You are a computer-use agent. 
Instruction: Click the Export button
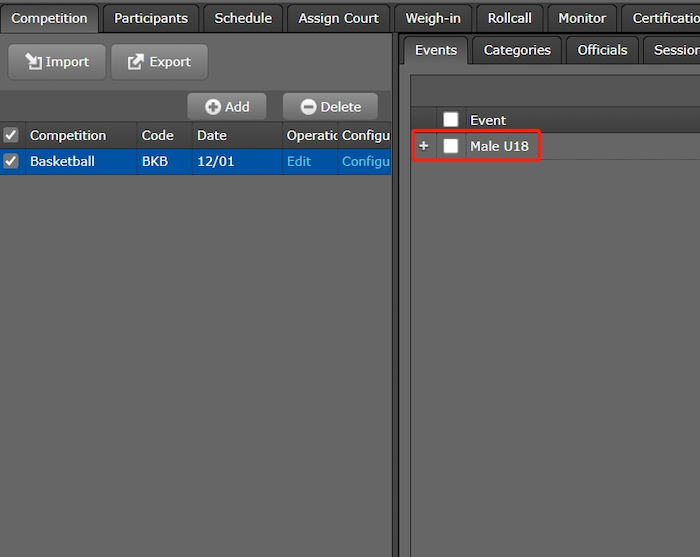[x=159, y=62]
